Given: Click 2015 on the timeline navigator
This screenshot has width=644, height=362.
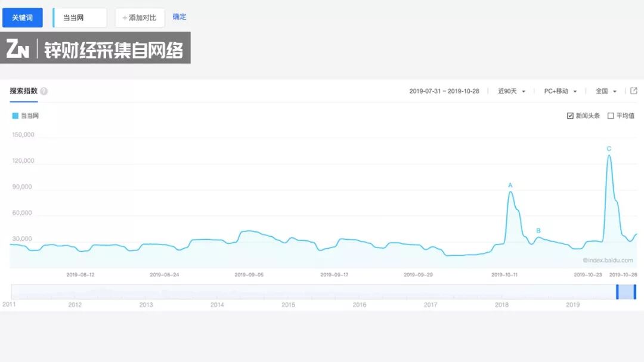Looking at the screenshot, I should click(x=289, y=305).
